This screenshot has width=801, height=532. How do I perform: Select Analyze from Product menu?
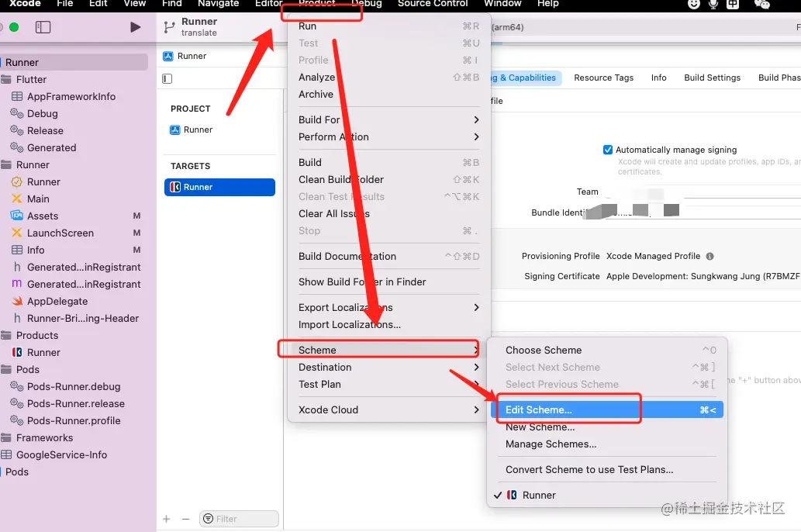tap(388, 78)
